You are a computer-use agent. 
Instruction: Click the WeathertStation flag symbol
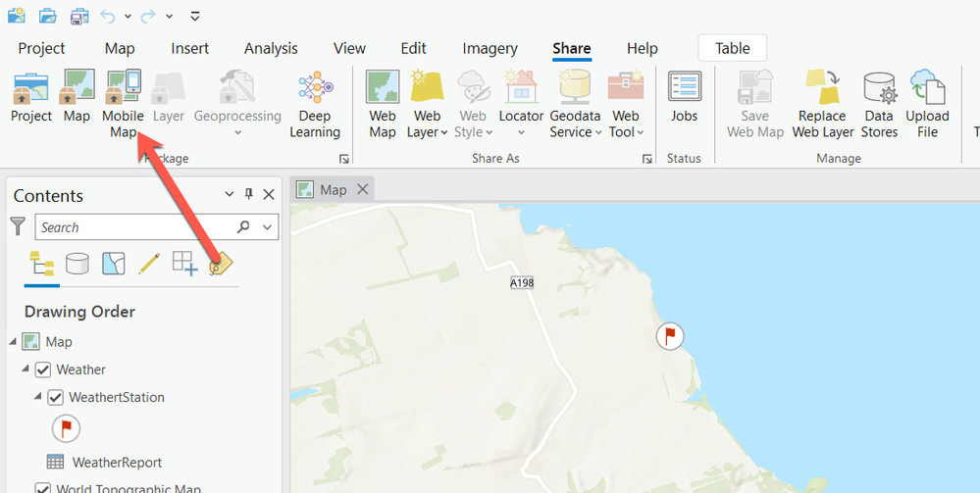[x=67, y=428]
